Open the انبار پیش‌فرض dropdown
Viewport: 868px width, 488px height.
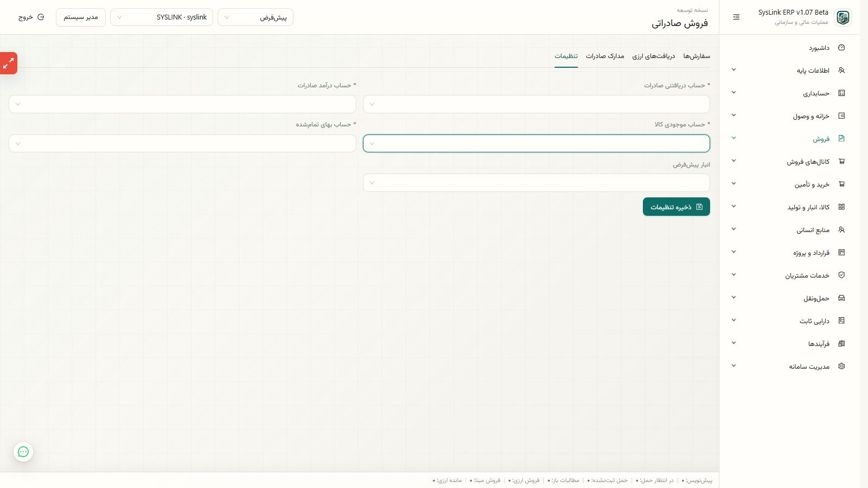[x=537, y=183]
